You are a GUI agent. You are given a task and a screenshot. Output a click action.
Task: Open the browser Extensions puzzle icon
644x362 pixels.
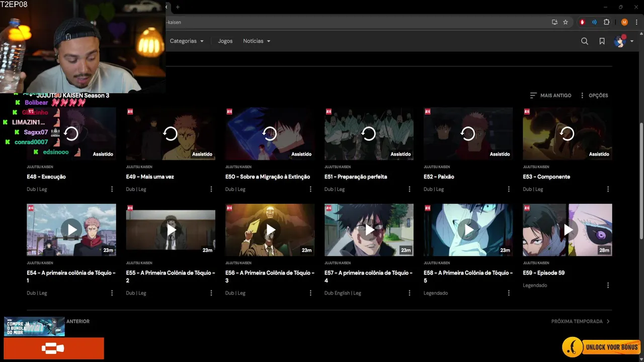coord(607,22)
